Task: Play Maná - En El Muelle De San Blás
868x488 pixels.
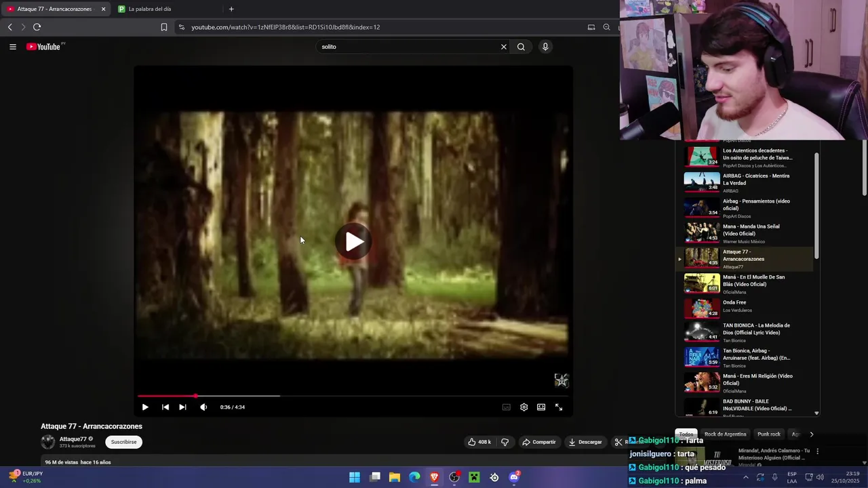Action: (745, 284)
